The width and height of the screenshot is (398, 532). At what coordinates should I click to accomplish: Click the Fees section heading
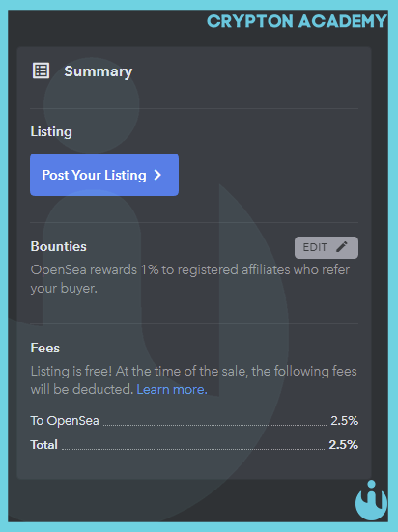(45, 348)
